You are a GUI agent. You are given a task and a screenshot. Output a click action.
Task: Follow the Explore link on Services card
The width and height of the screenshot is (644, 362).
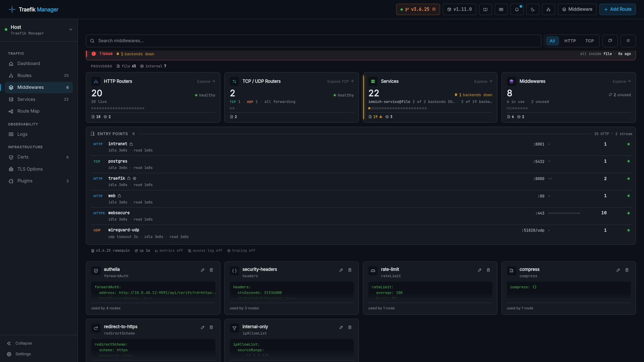coord(483,81)
